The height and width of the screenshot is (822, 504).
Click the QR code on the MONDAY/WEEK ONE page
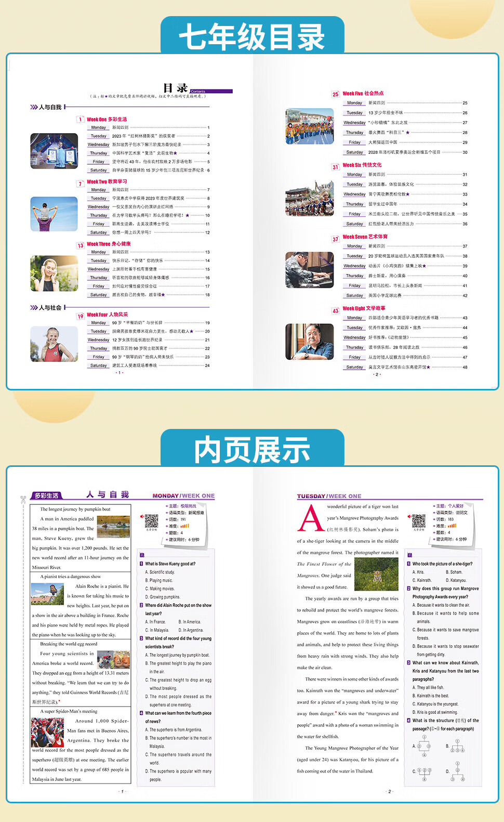point(151,521)
